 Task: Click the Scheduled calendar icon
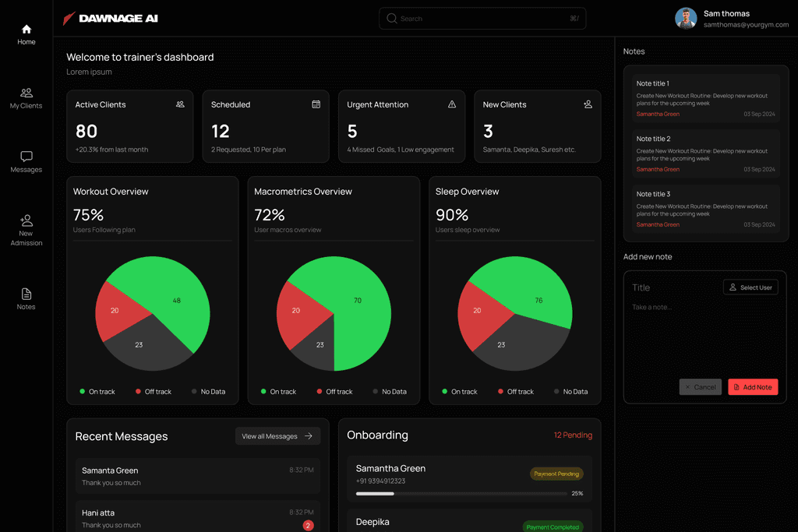[x=316, y=104]
